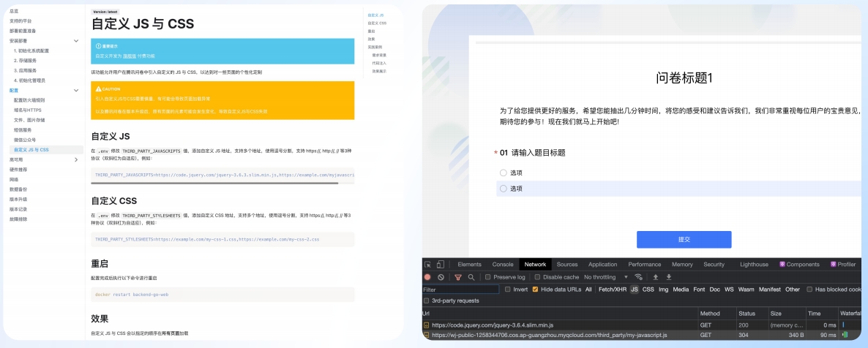
Task: Filter requests by Font type
Action: coord(699,290)
